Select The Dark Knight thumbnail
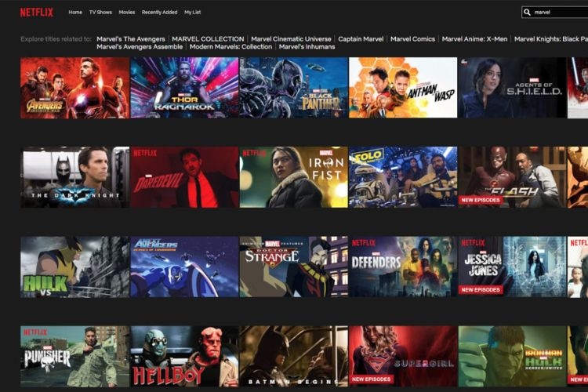Screen dimensions: 588x392 [75, 177]
